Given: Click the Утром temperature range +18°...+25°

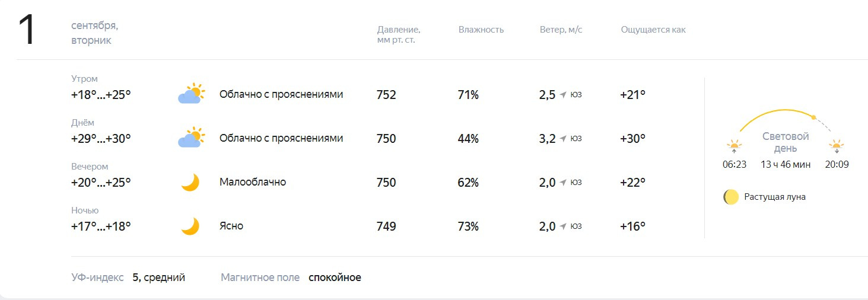Looking at the screenshot, I should pos(101,94).
